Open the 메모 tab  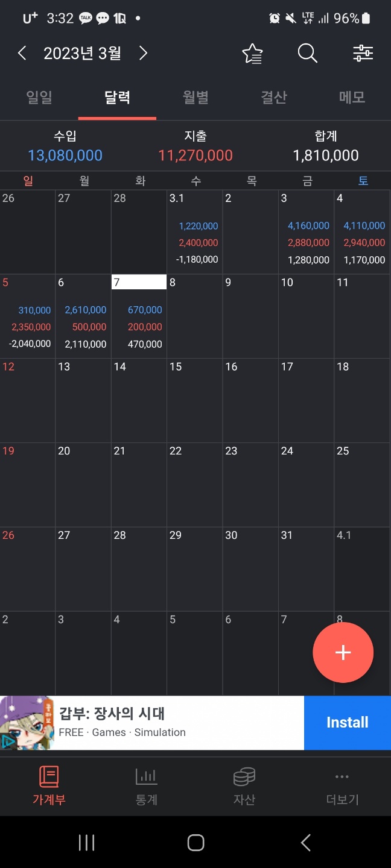(x=352, y=97)
